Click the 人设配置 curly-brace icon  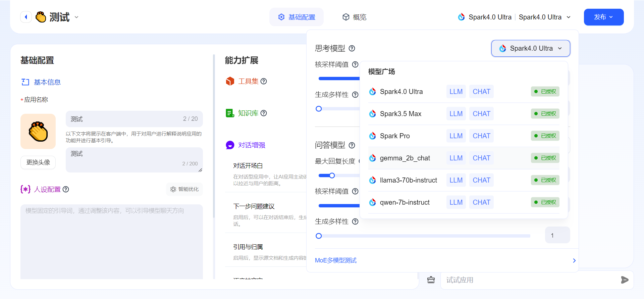(25, 189)
